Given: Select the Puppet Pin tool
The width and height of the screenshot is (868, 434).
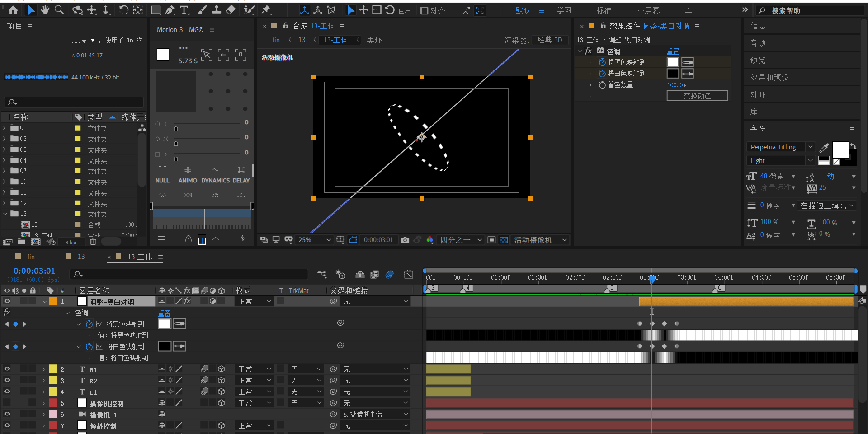Looking at the screenshot, I should [x=266, y=10].
